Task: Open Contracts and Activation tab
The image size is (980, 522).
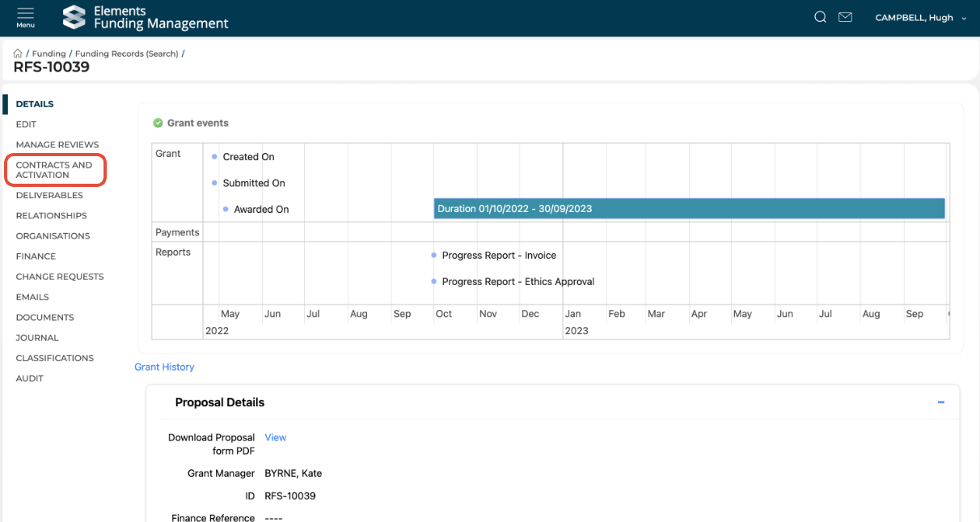Action: (54, 170)
